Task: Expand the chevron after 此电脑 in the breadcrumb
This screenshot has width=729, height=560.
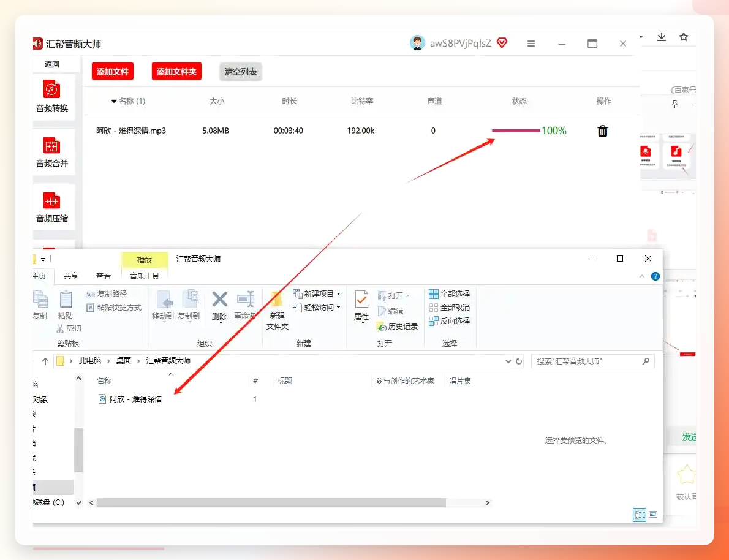Action: coord(108,361)
